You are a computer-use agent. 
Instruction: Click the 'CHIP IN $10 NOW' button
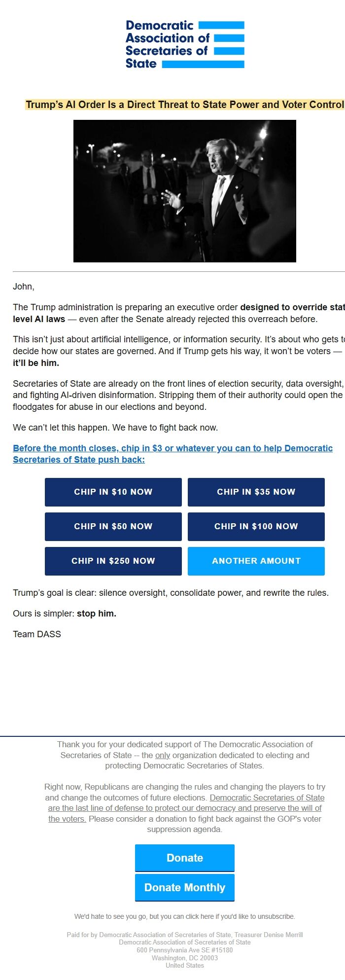[113, 492]
